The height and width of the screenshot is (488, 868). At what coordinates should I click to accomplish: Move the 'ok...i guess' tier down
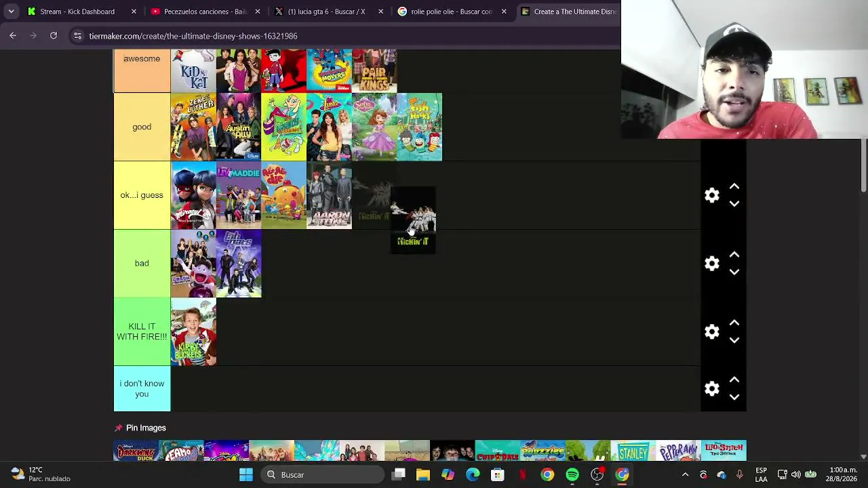(x=734, y=204)
